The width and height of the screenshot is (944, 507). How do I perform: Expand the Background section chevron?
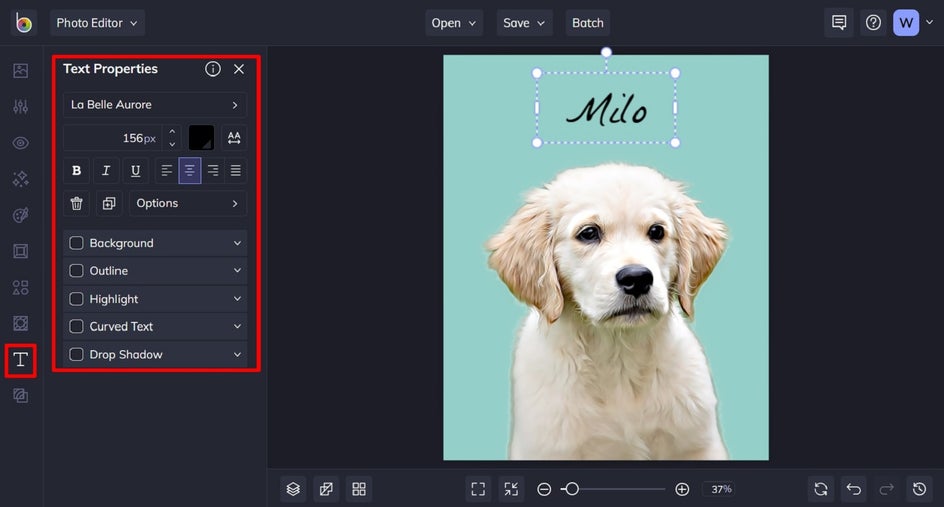click(237, 243)
